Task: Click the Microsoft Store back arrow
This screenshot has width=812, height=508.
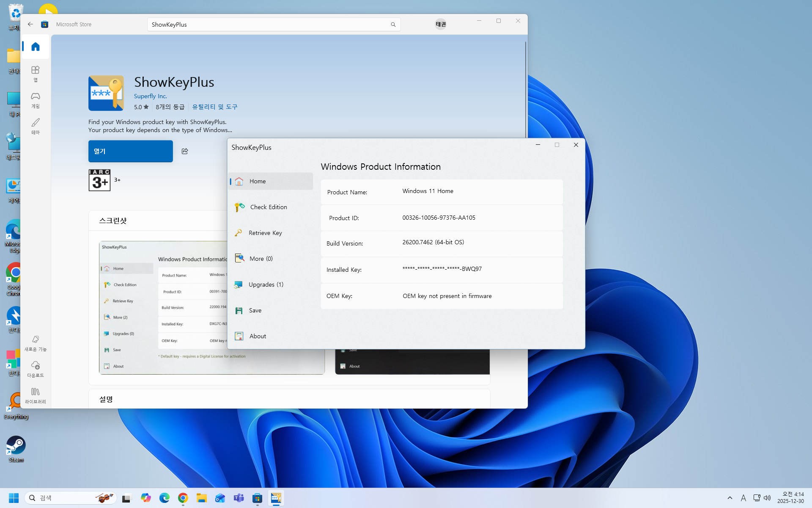Action: pos(30,24)
